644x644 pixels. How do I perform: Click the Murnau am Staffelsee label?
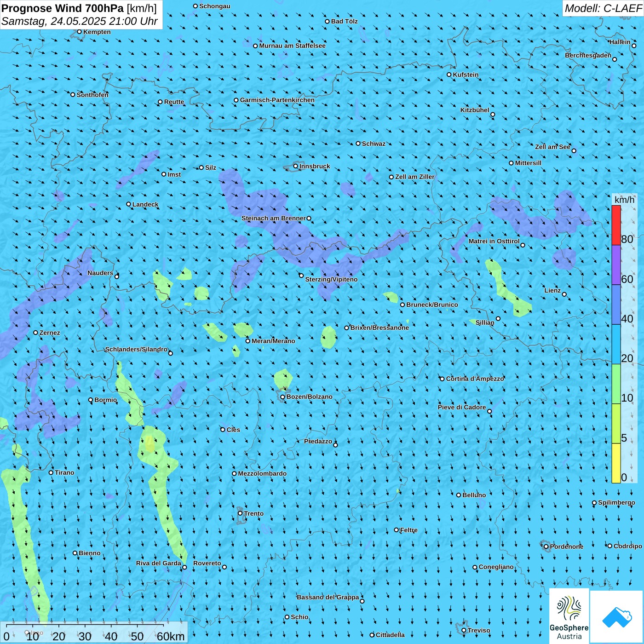point(293,46)
